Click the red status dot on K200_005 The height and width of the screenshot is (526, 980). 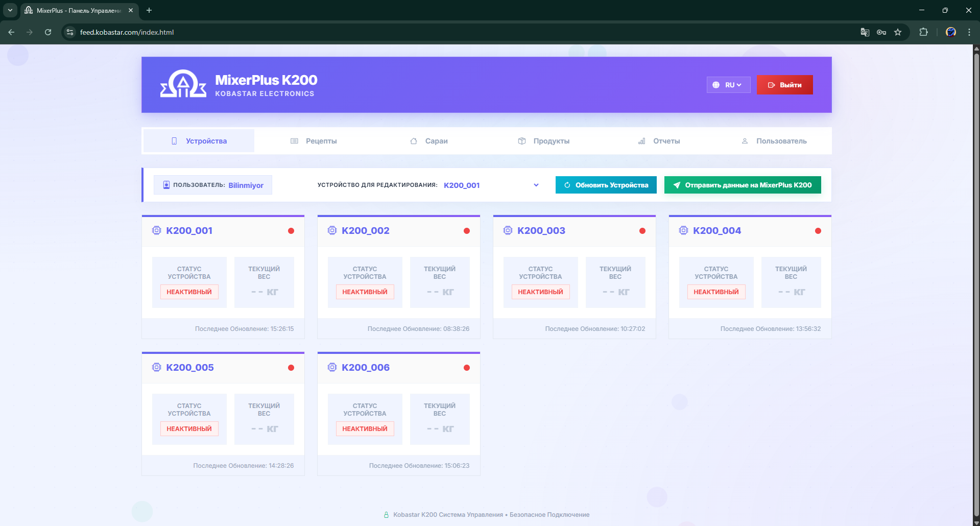tap(291, 368)
